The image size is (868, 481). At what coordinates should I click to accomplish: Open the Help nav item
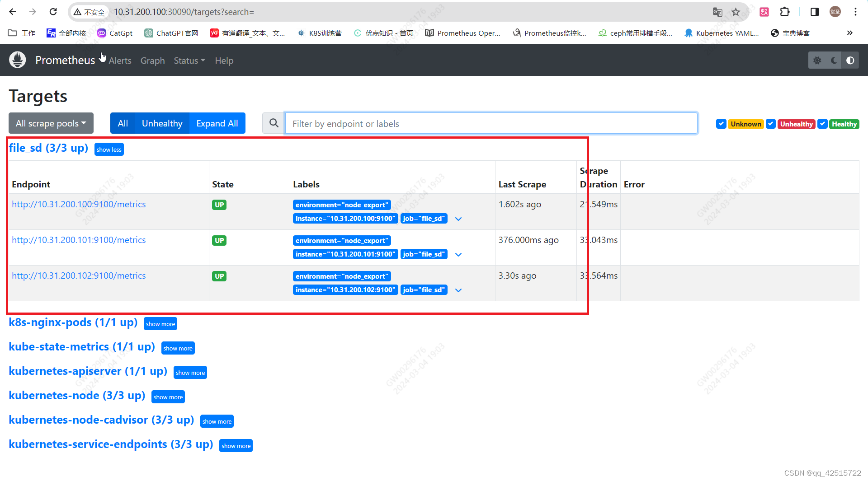(224, 61)
